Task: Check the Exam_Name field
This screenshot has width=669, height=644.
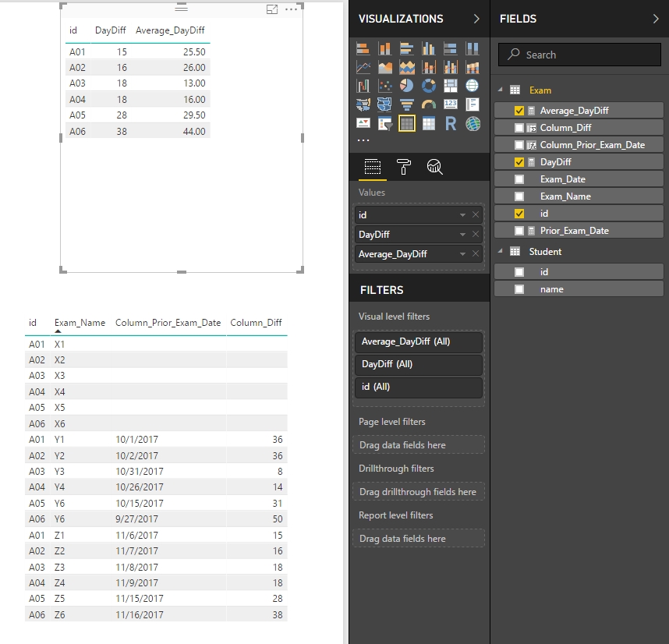Action: (519, 196)
